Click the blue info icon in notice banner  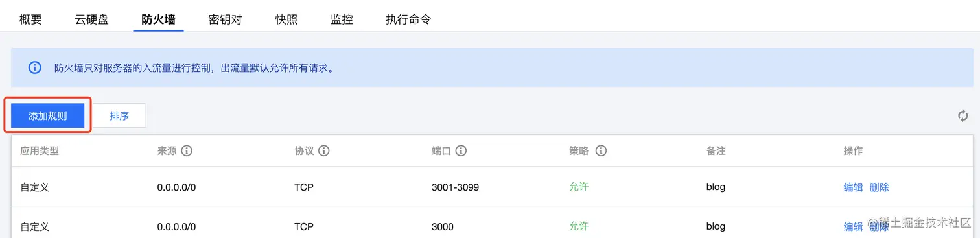click(35, 67)
